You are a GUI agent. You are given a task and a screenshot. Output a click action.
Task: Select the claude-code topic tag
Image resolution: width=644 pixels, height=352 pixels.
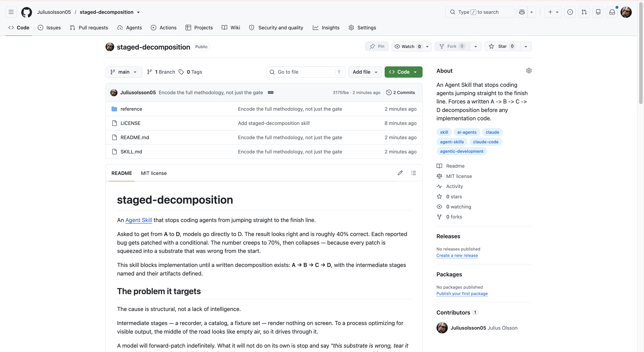[x=485, y=142]
